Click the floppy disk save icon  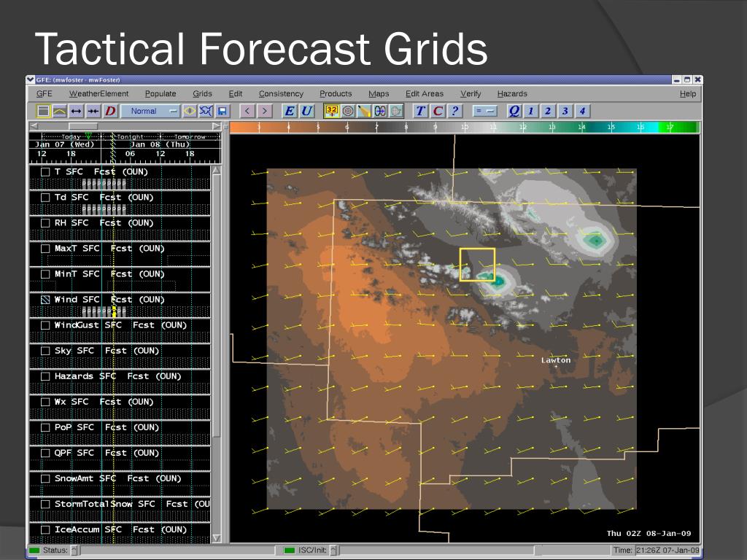[x=222, y=111]
